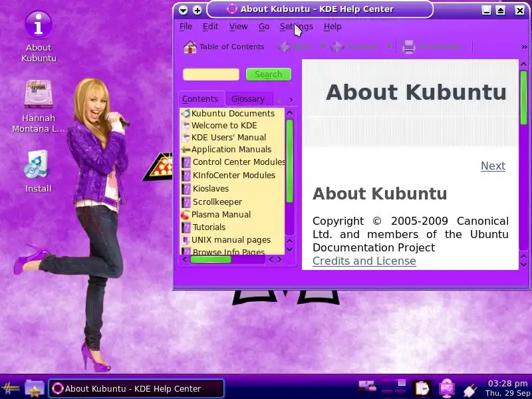Click the window menu arrow in the title bar
The height and width of the screenshot is (399, 532).
[x=184, y=10]
